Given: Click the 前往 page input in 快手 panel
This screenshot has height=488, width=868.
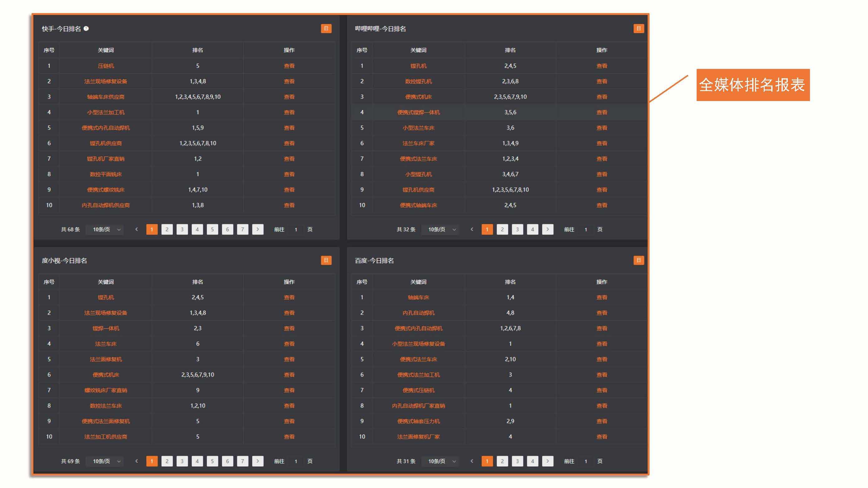Looking at the screenshot, I should click(296, 229).
